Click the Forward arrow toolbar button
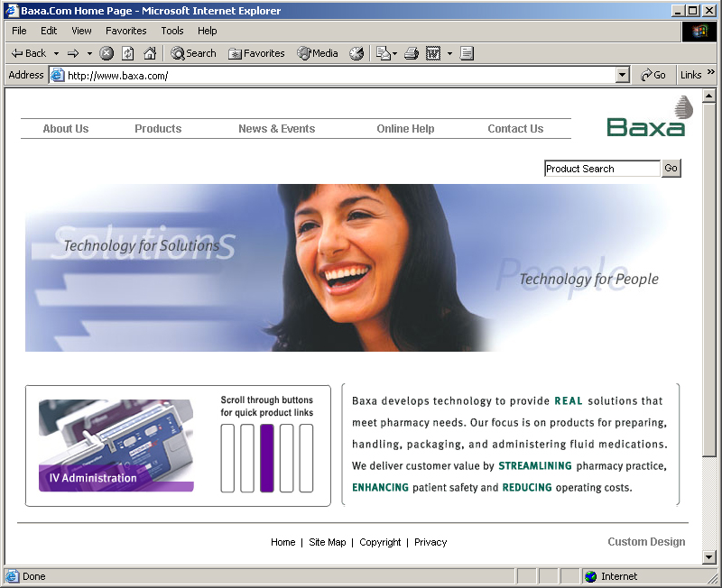Screen dimensions: 722x588 73,54
